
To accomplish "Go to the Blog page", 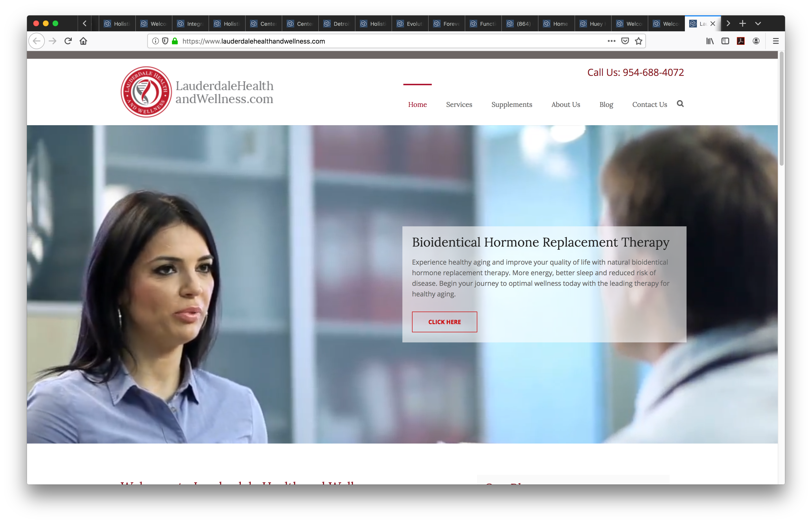I will click(606, 105).
